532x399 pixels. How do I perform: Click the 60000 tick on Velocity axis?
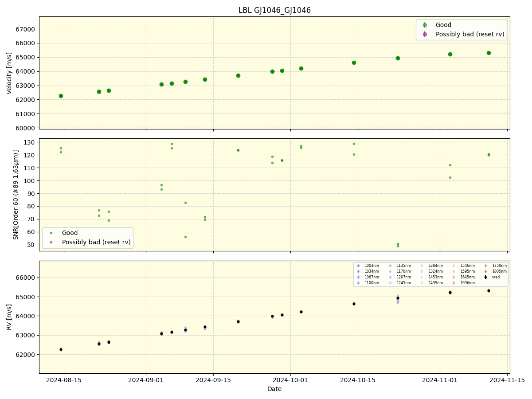coord(26,128)
